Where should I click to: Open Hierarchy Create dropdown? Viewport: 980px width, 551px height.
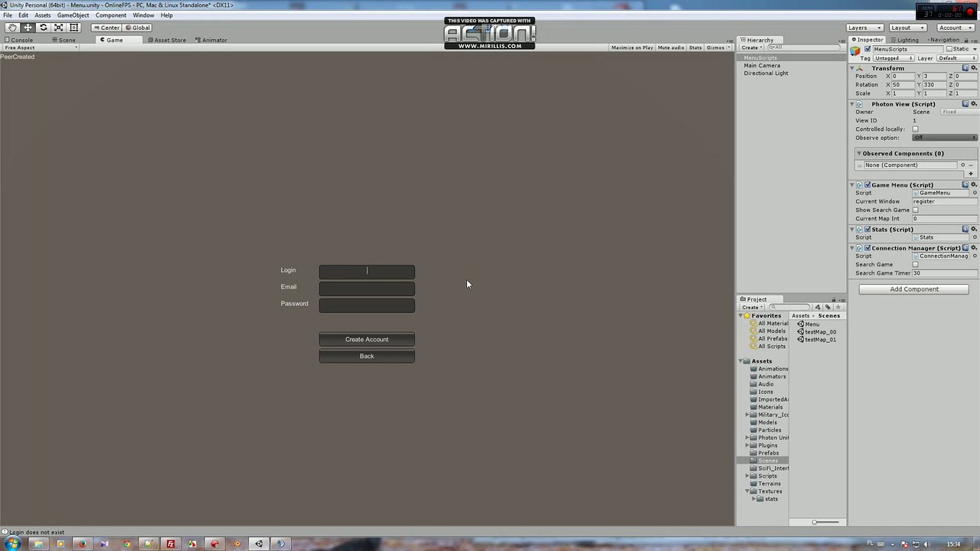[751, 47]
